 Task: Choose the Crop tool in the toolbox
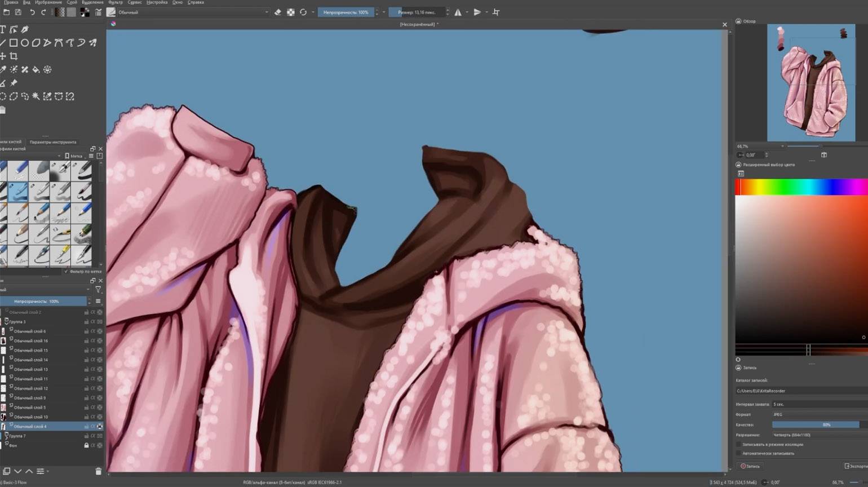(x=14, y=56)
